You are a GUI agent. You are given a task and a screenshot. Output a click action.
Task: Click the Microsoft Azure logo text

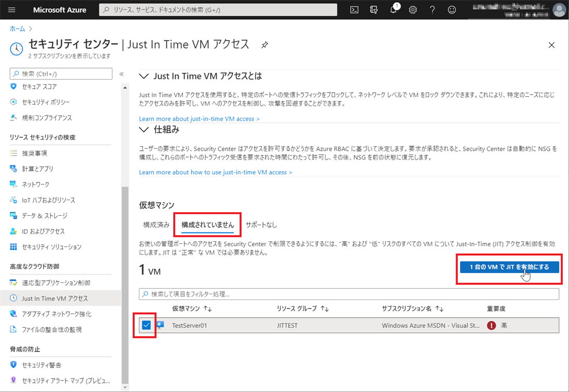pyautogui.click(x=59, y=10)
